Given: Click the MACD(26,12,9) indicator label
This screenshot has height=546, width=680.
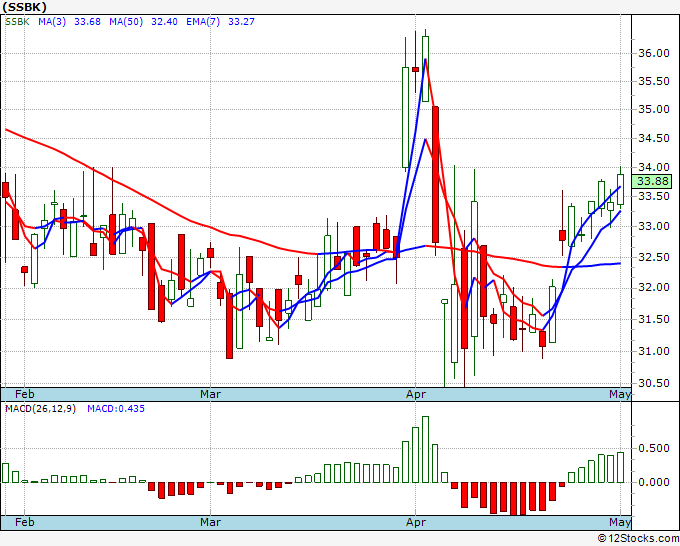Looking at the screenshot, I should tap(40, 409).
